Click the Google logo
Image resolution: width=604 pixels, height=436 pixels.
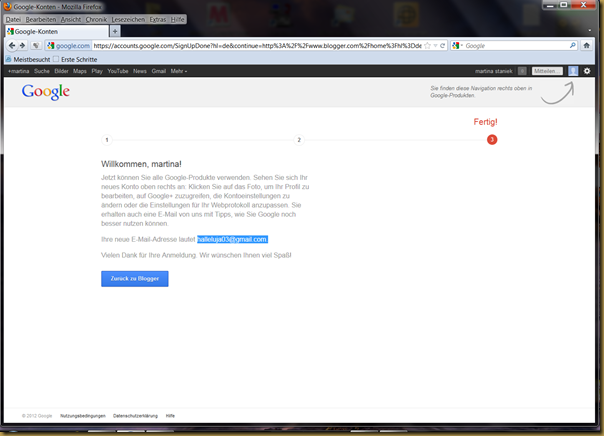point(45,92)
